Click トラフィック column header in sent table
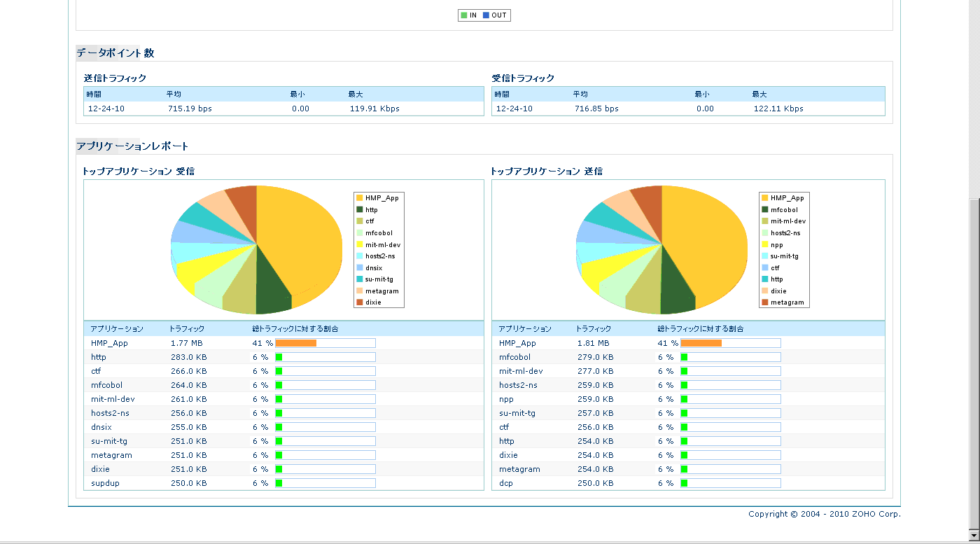Image resolution: width=980 pixels, height=544 pixels. pyautogui.click(x=593, y=328)
